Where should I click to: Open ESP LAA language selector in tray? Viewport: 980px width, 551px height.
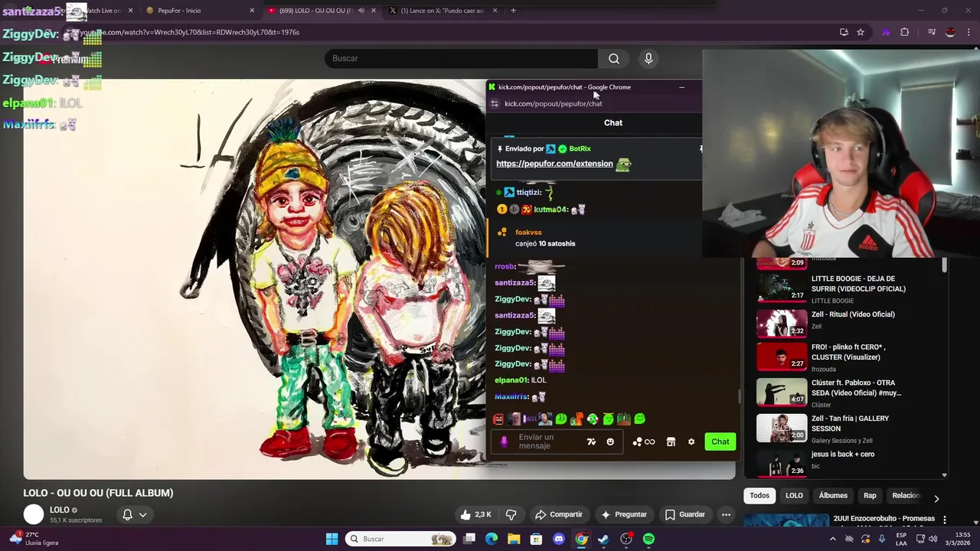pyautogui.click(x=901, y=540)
